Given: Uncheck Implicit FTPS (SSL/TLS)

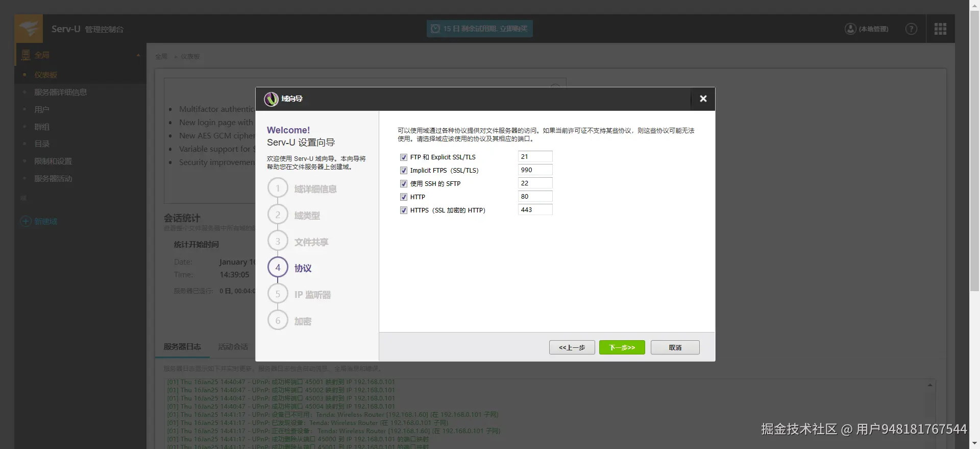Looking at the screenshot, I should tap(404, 171).
